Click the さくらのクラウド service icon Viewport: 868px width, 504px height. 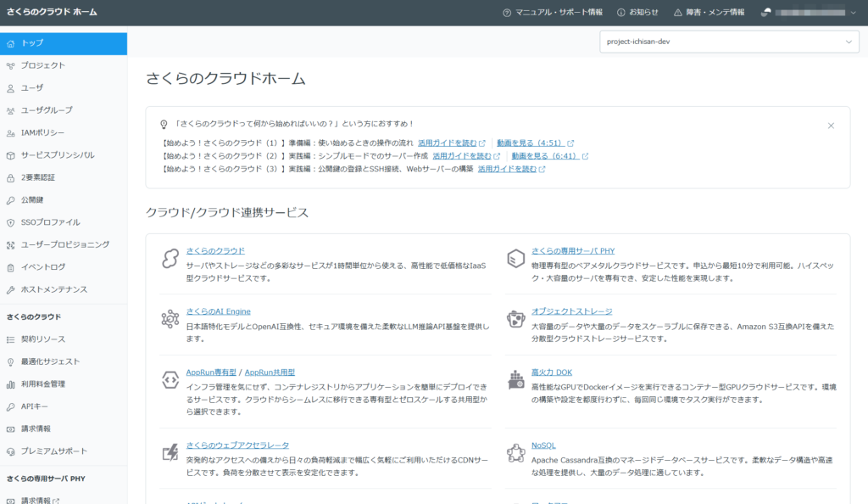[170, 259]
